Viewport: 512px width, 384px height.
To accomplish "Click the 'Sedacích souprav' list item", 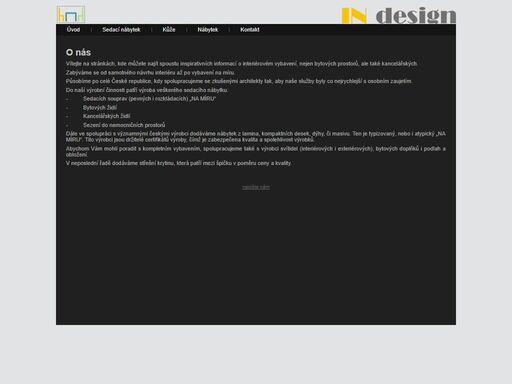I will click(x=149, y=99).
